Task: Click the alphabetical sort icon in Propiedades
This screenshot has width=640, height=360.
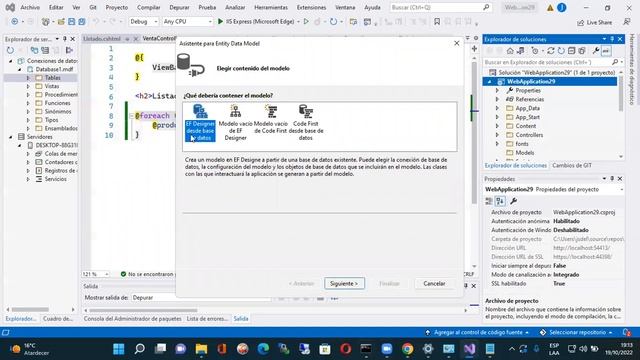Action: pos(500,201)
